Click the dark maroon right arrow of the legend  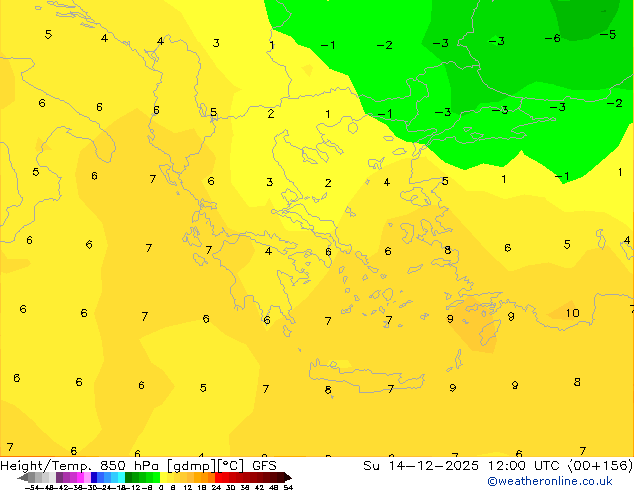coord(288,477)
